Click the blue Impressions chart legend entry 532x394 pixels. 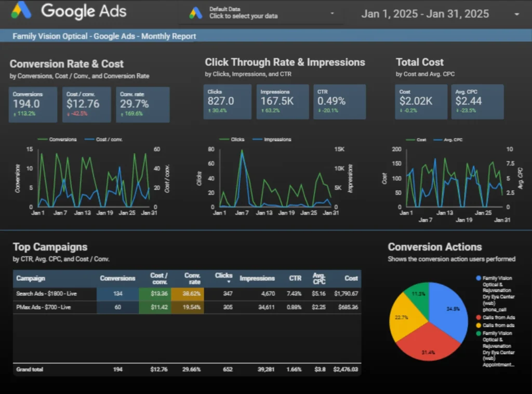[272, 139]
